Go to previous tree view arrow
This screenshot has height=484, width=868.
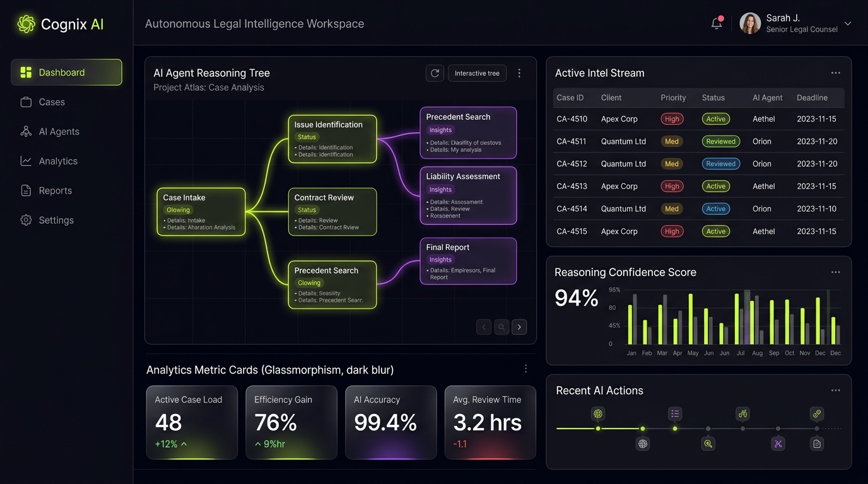tap(484, 327)
